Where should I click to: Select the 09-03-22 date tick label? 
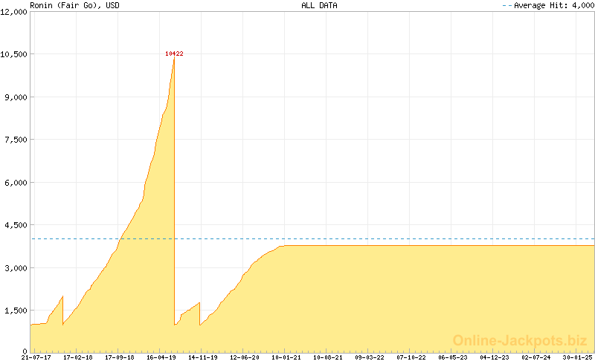coord(370,357)
